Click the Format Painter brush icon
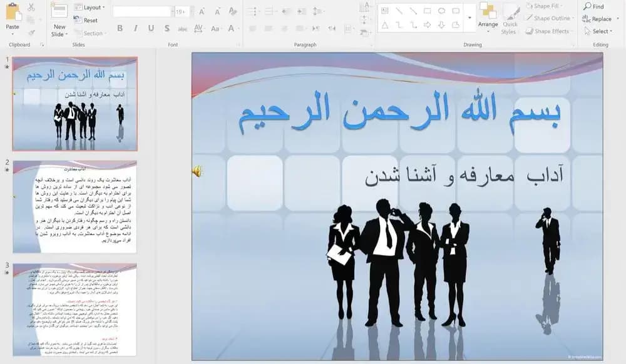 click(x=31, y=33)
